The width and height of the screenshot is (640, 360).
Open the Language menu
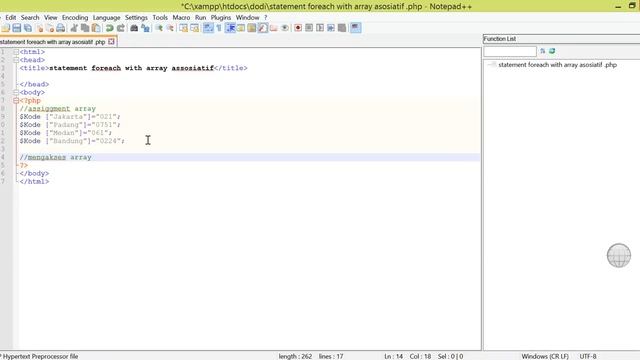[x=107, y=18]
